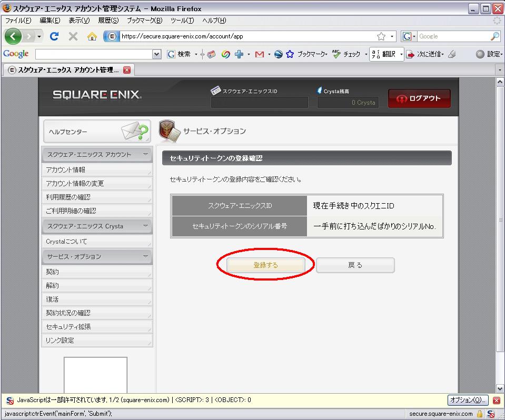Open the back/forward history dropdown arrow
This screenshot has width=505, height=420.
coord(39,36)
